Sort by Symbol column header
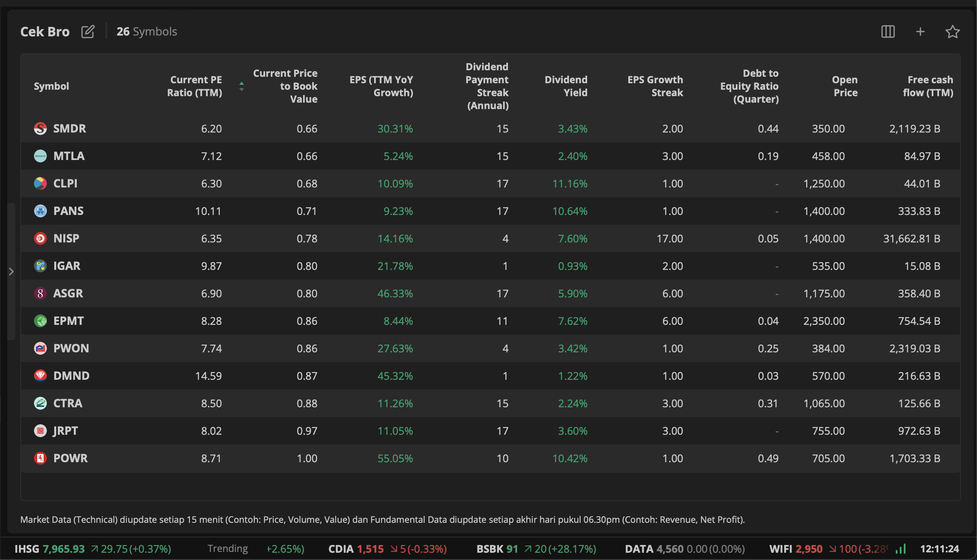 51,86
